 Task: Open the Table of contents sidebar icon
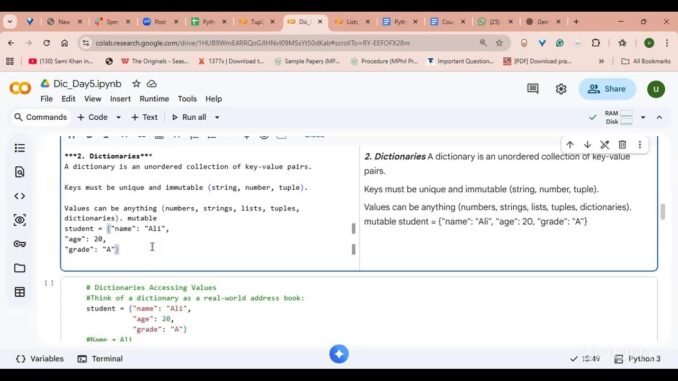coord(19,148)
